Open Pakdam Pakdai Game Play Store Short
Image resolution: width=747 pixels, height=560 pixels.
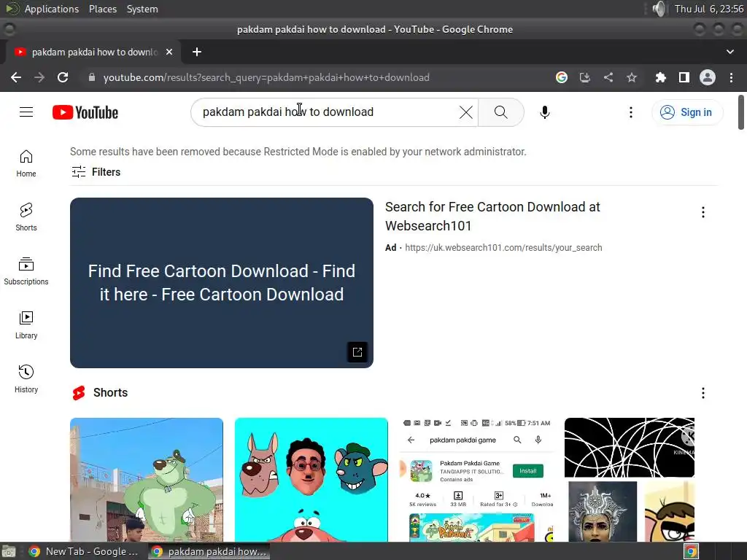click(476, 480)
